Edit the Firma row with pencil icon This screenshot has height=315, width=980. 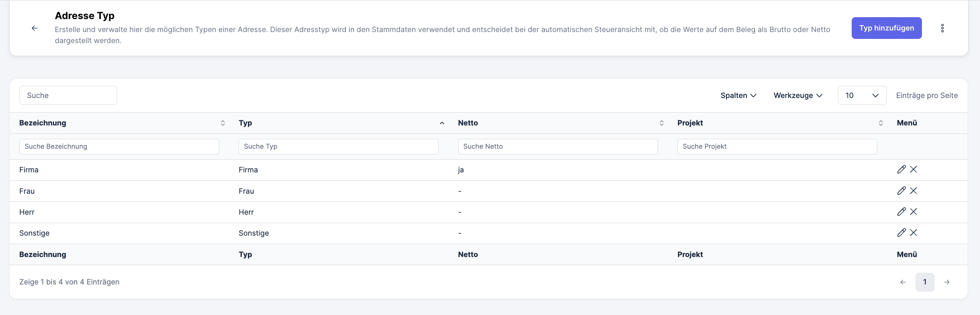click(901, 170)
